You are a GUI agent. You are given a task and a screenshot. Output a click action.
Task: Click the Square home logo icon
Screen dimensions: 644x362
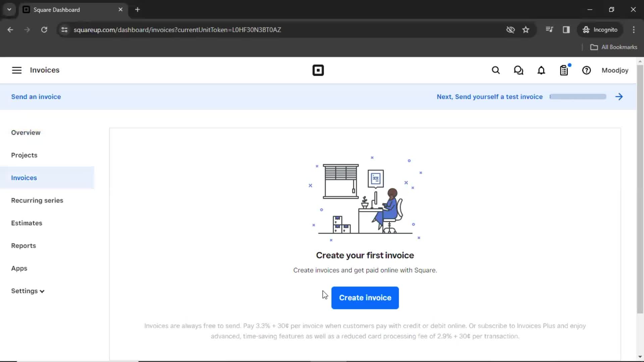[x=318, y=70]
